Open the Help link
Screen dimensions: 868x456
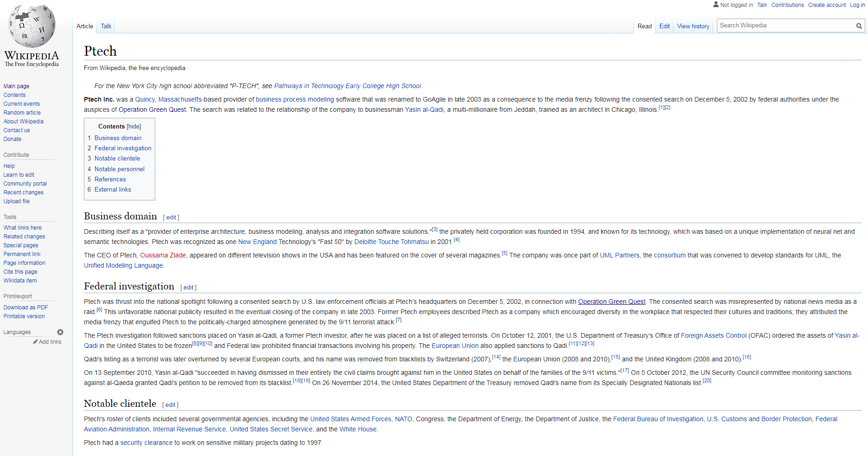click(9, 166)
